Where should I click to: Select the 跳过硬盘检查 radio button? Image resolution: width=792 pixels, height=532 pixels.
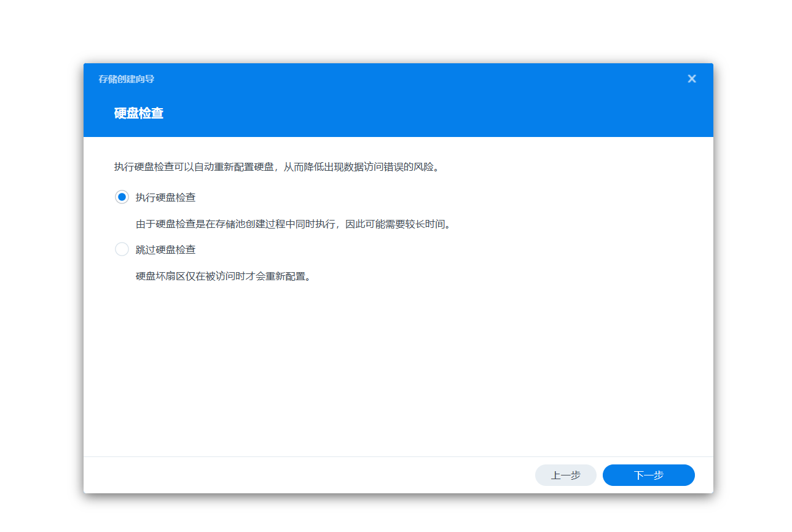click(122, 249)
